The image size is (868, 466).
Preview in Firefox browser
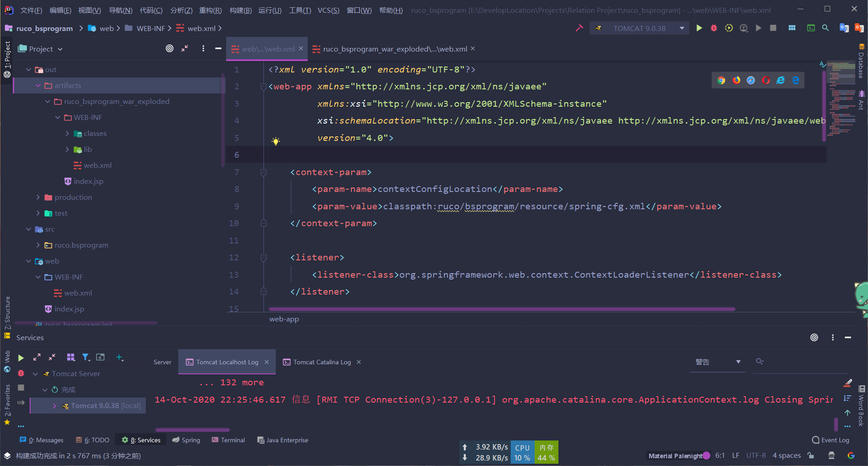tap(736, 80)
